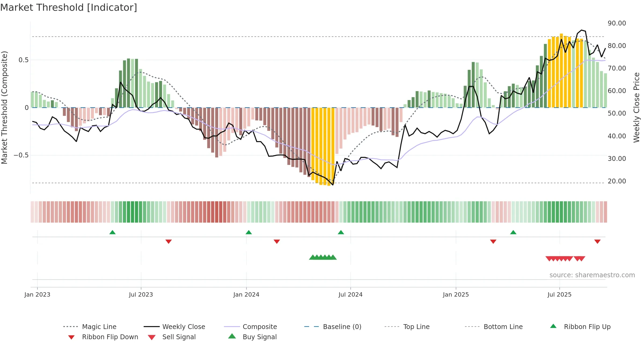Click the Jul 2023 x-axis label
The image size is (644, 362).
pos(141,294)
